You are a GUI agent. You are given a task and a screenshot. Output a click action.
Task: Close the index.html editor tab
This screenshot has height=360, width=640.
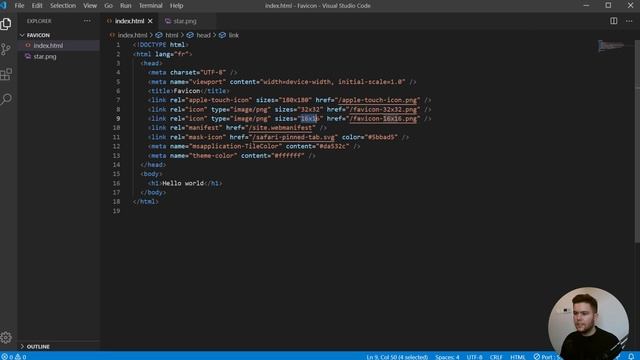pyautogui.click(x=150, y=21)
